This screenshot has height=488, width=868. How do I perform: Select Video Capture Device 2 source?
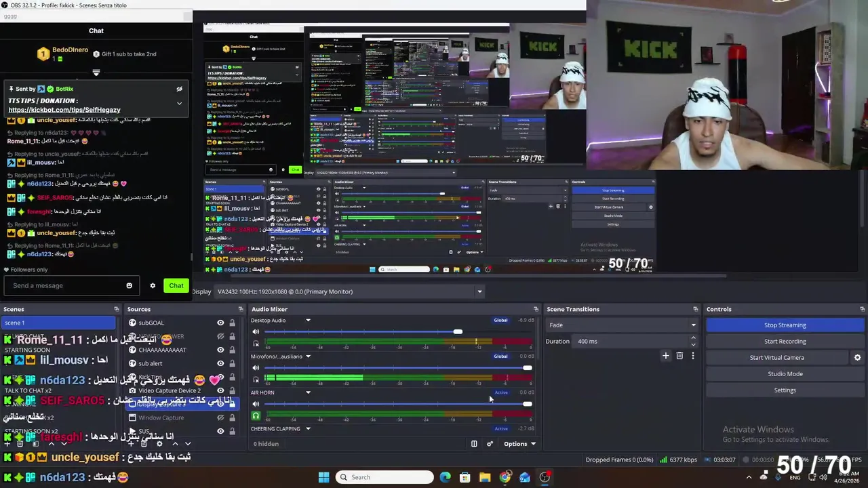pyautogui.click(x=170, y=390)
